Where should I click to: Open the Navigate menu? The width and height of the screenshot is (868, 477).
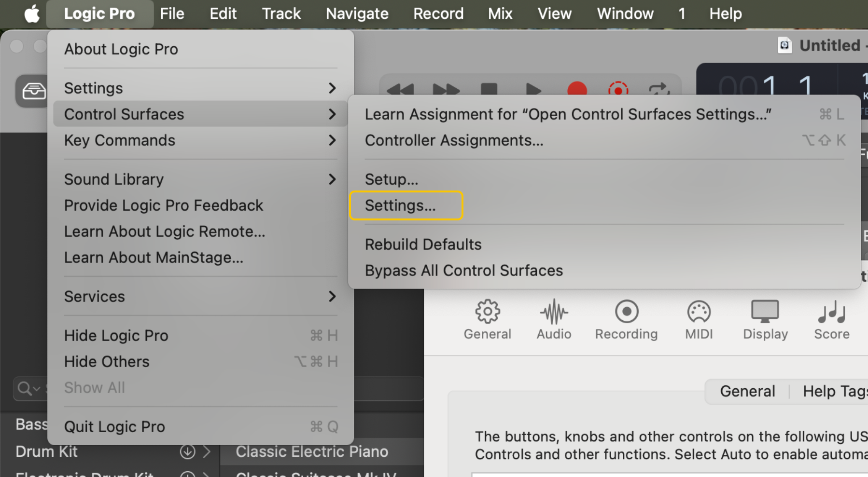(357, 14)
